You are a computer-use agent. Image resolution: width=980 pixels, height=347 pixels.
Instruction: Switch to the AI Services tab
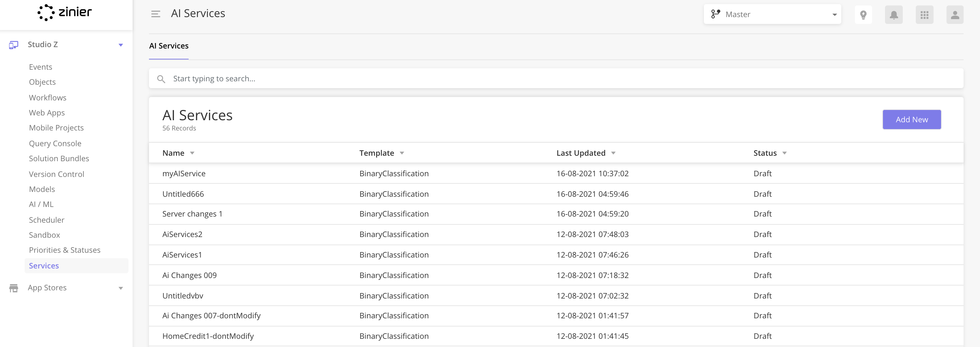168,46
